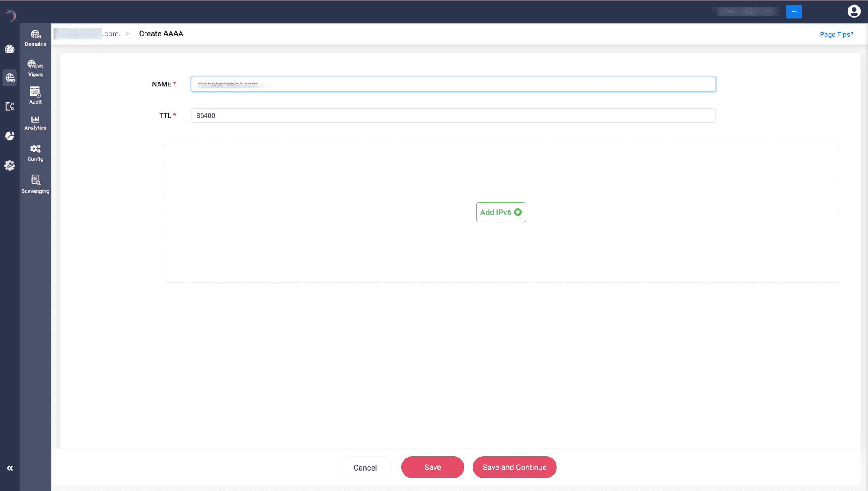Open the Audit section
This screenshot has height=491, width=868.
pyautogui.click(x=35, y=96)
